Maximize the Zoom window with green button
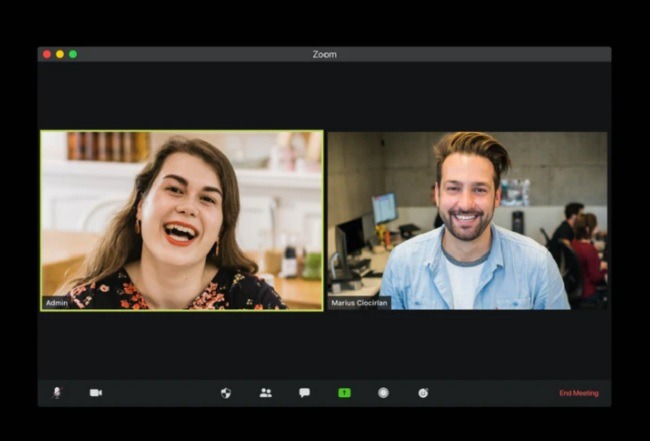Screen dimensions: 650x441 (x=73, y=54)
